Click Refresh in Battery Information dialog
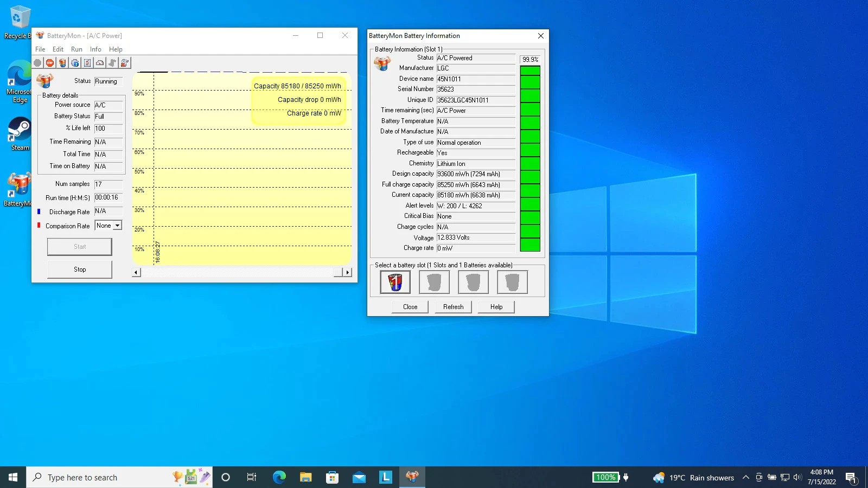 coord(453,307)
